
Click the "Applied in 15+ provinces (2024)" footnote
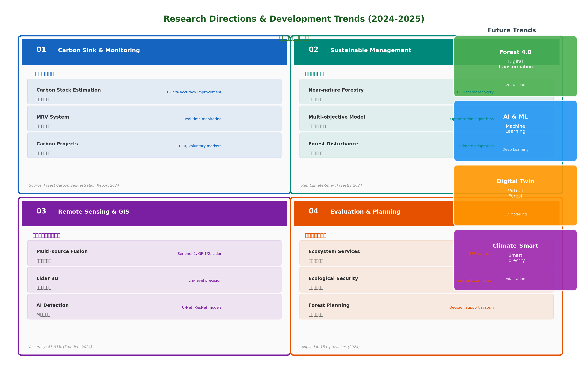click(330, 347)
